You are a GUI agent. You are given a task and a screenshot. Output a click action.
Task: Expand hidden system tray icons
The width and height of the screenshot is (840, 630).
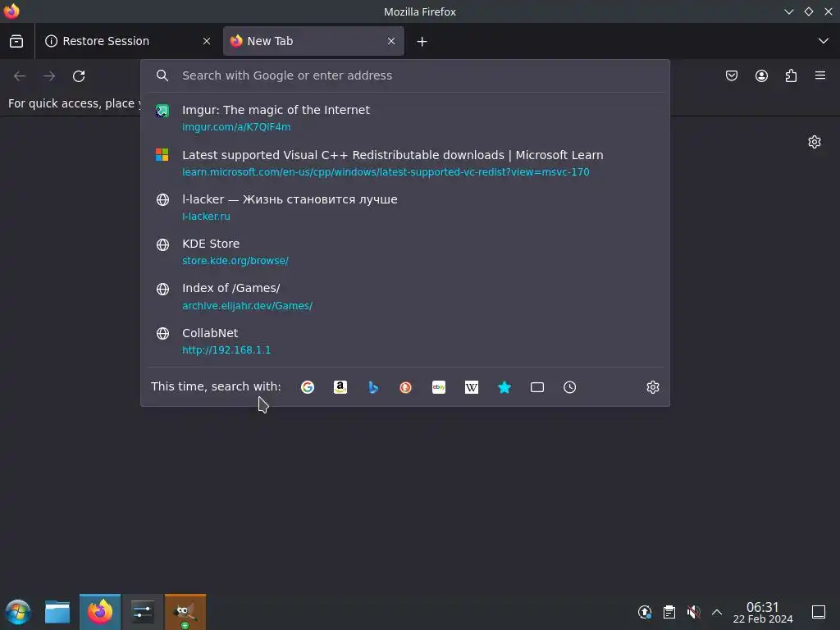[x=717, y=612]
